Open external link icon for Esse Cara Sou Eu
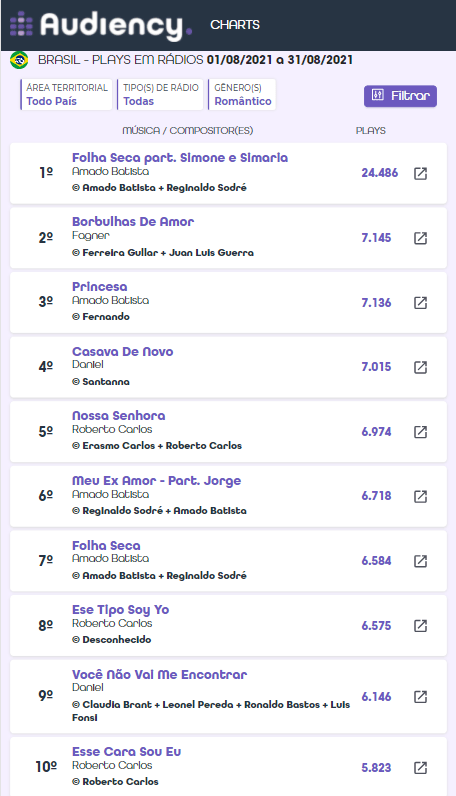This screenshot has height=796, width=456. point(420,768)
